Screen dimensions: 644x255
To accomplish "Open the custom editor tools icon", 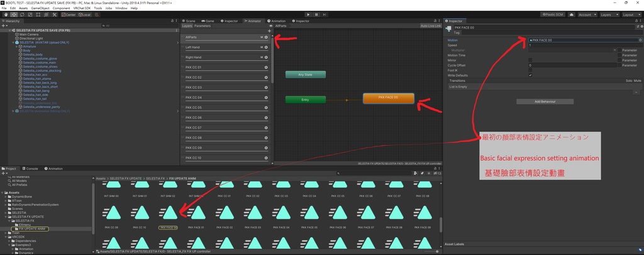I will click(54, 14).
